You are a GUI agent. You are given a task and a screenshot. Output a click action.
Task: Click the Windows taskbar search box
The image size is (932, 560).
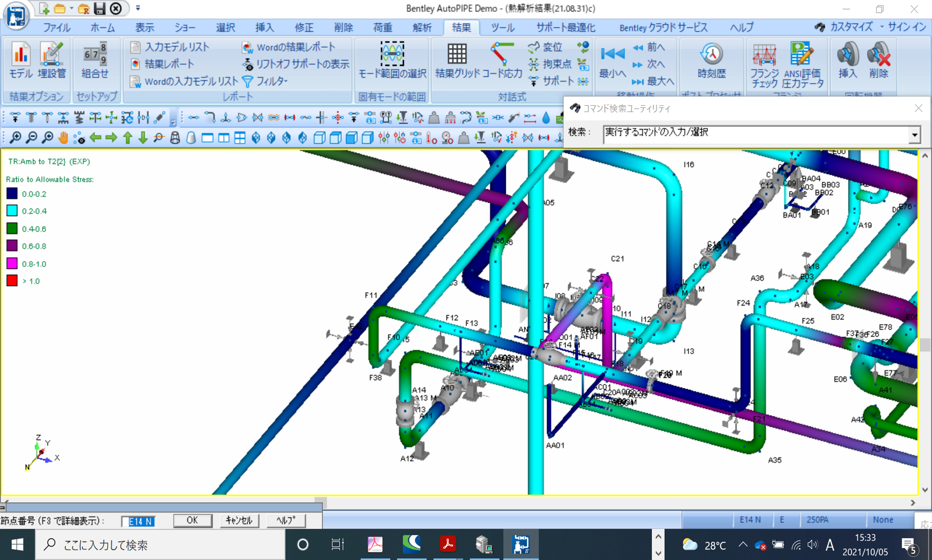tap(161, 545)
